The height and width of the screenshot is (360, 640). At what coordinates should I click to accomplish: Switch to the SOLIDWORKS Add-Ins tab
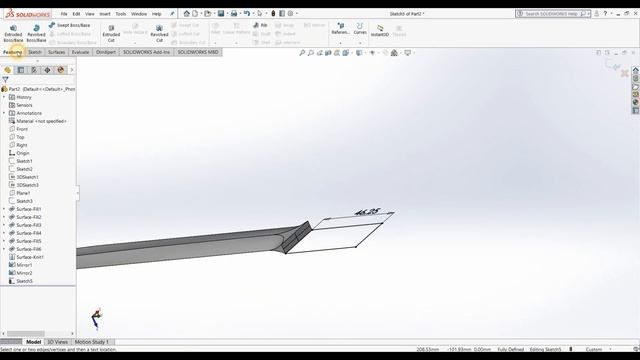(x=146, y=52)
